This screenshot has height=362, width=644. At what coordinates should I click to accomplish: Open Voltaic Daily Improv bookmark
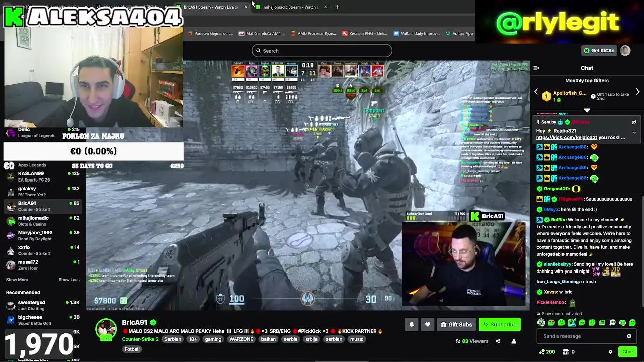coord(417,34)
